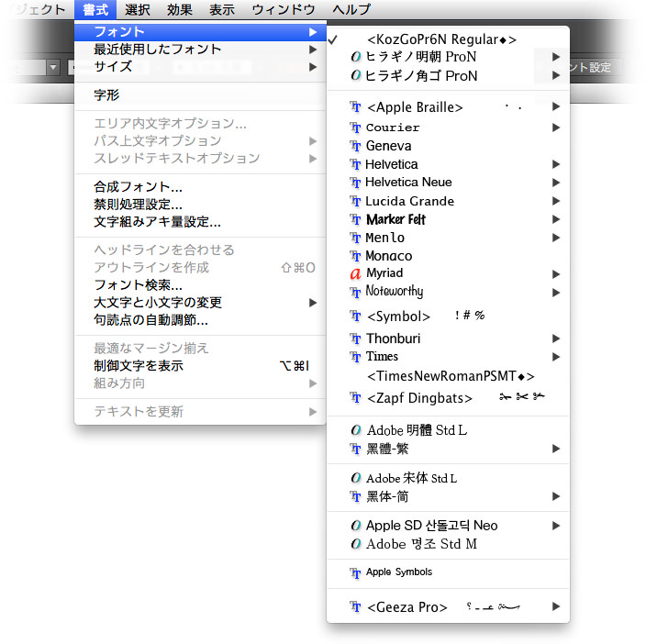Click the TrueType icon beside Zapf Dingbats
This screenshot has height=644, width=646.
pyautogui.click(x=355, y=398)
